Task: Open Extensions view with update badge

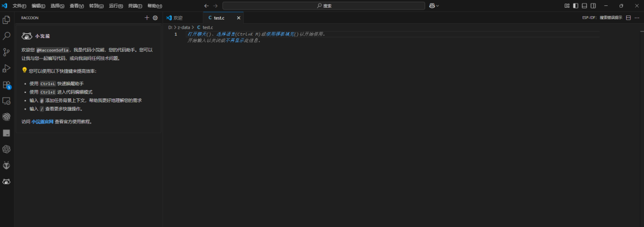Action: coord(7,85)
